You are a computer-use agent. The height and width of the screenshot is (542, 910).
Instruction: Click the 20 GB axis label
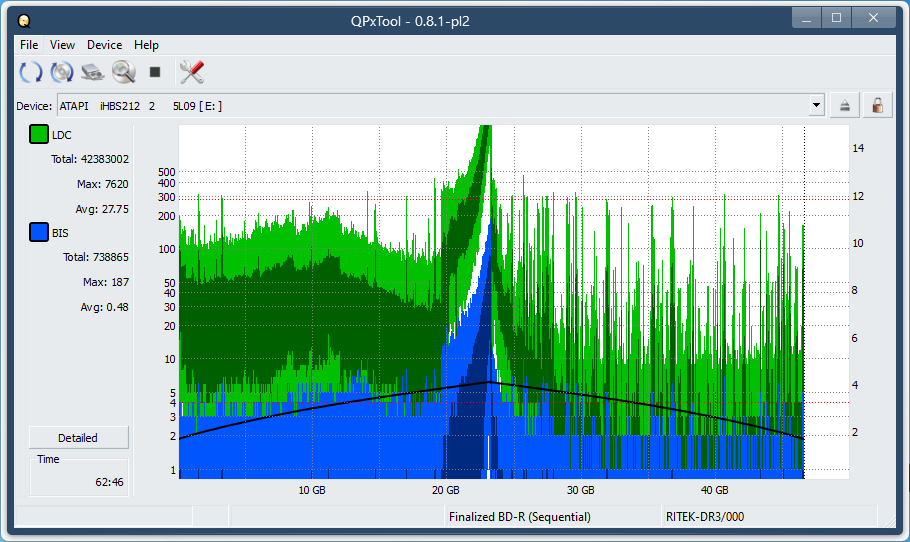446,490
